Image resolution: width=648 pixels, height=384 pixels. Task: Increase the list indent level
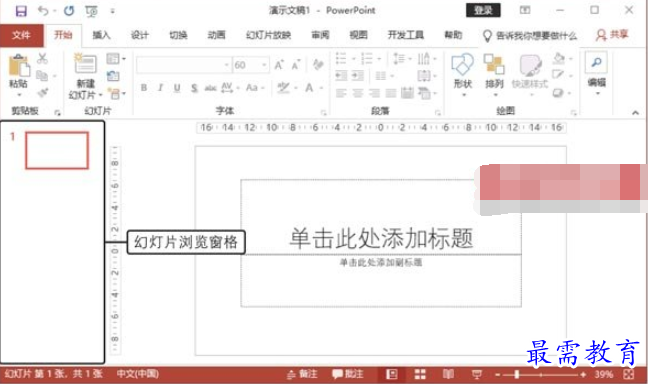[x=358, y=76]
